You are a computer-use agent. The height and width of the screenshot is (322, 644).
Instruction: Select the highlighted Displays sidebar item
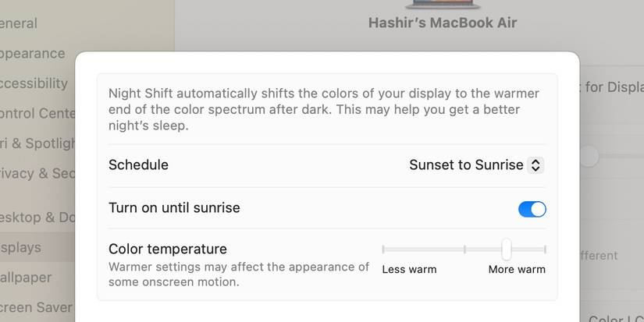[22, 248]
